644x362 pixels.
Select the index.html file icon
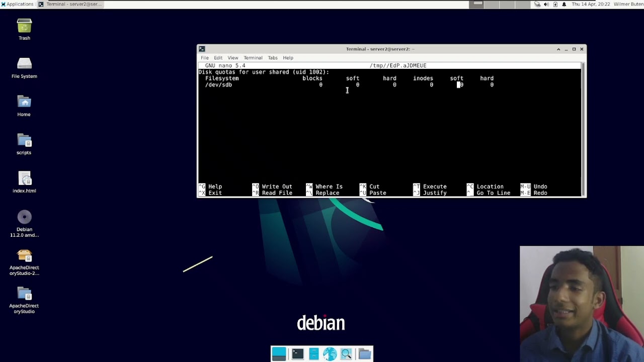pyautogui.click(x=24, y=179)
